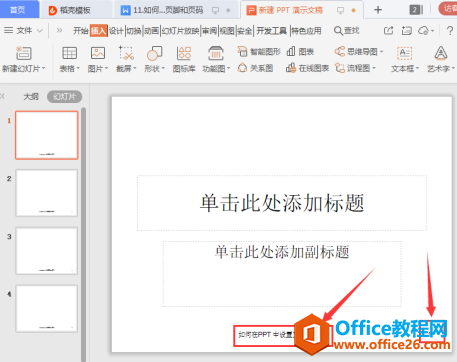Open the 切换 ribbon tab
This screenshot has width=457, height=362.
tap(134, 31)
